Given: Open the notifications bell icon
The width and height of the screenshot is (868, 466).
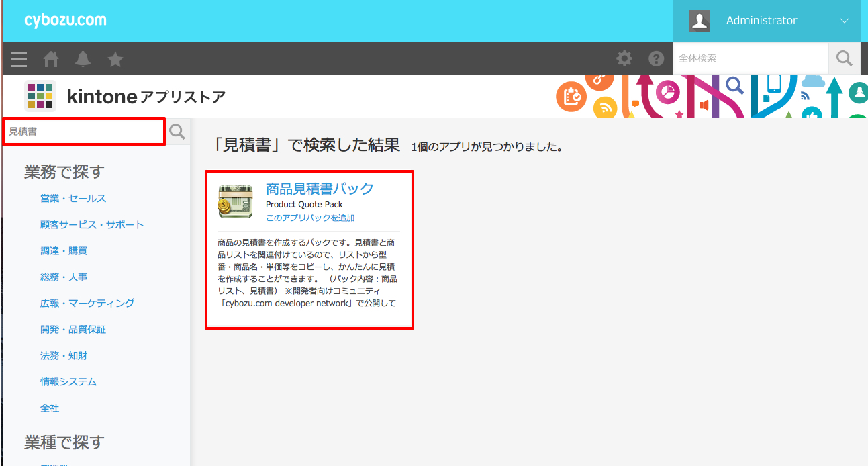Looking at the screenshot, I should pos(83,59).
